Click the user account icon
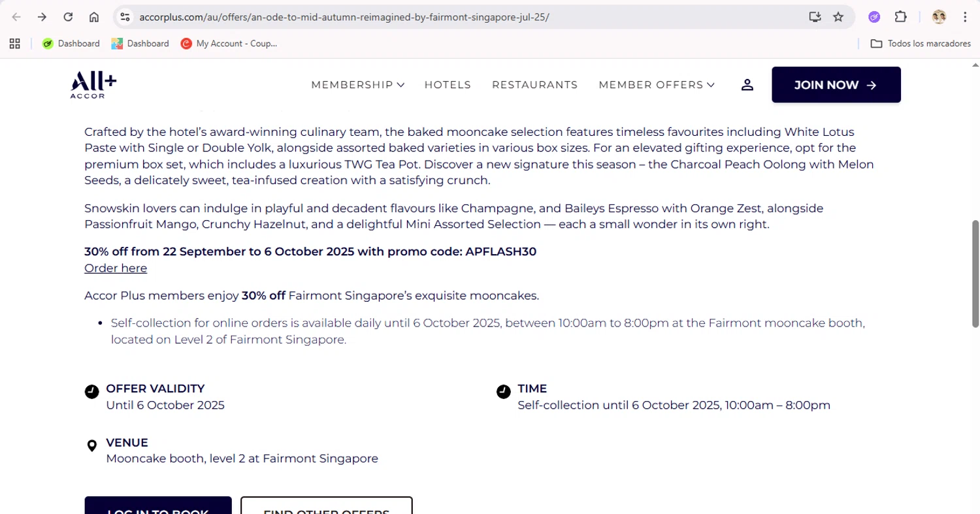The width and height of the screenshot is (980, 514). (747, 85)
